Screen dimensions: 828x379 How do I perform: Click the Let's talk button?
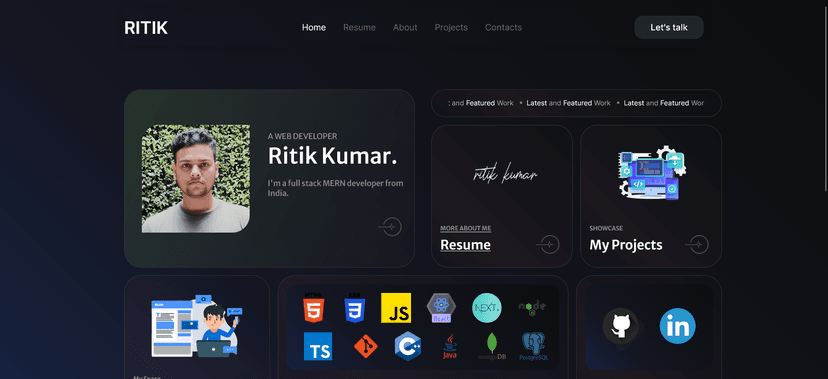click(669, 27)
